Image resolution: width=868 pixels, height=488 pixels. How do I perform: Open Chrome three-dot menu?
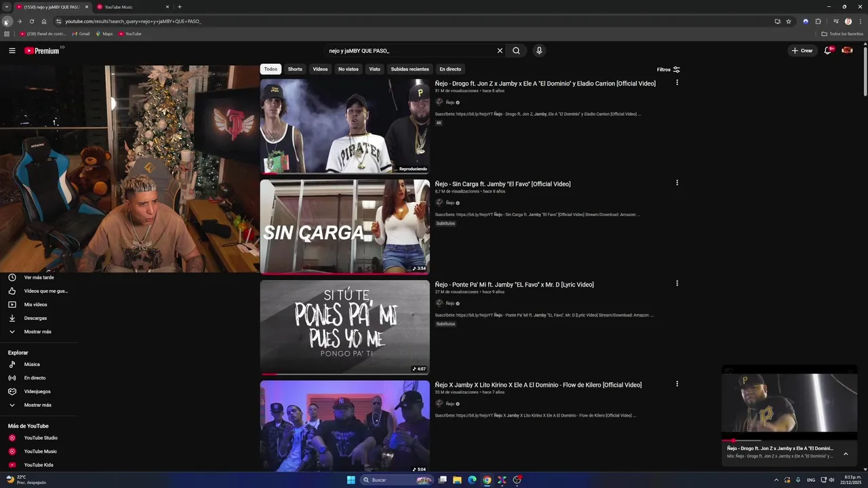click(861, 22)
